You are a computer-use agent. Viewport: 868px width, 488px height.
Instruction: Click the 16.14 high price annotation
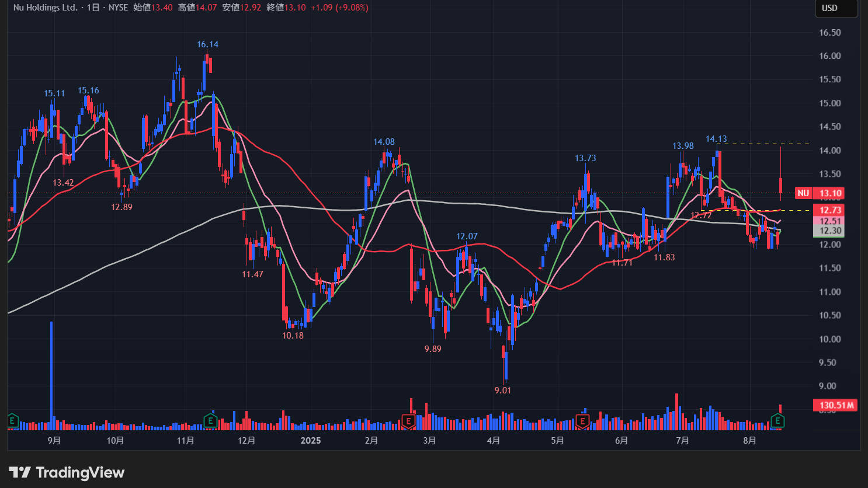point(207,44)
